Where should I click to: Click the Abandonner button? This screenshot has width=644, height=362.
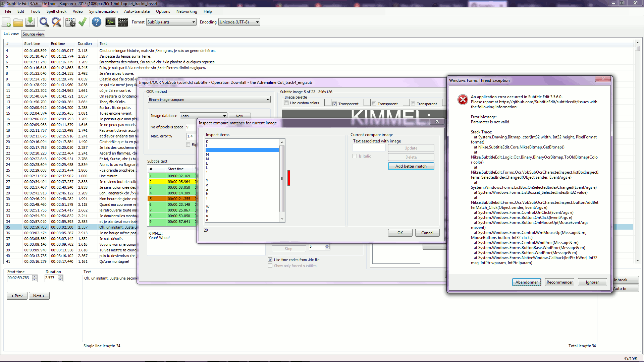coord(526,282)
